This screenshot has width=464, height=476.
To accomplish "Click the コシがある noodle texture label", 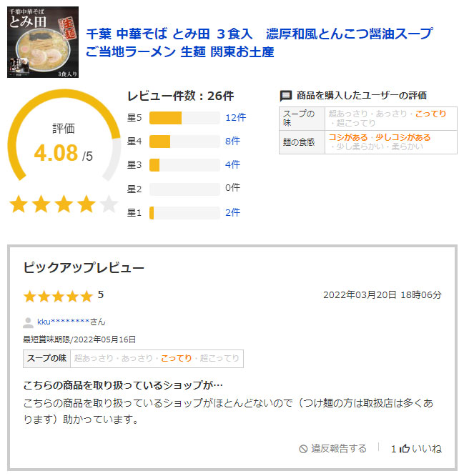I will pyautogui.click(x=348, y=137).
